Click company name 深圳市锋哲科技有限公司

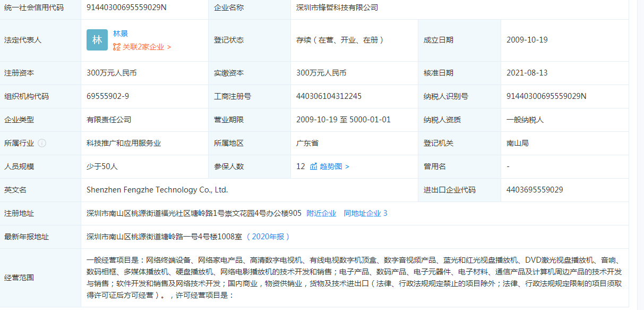[x=337, y=8]
